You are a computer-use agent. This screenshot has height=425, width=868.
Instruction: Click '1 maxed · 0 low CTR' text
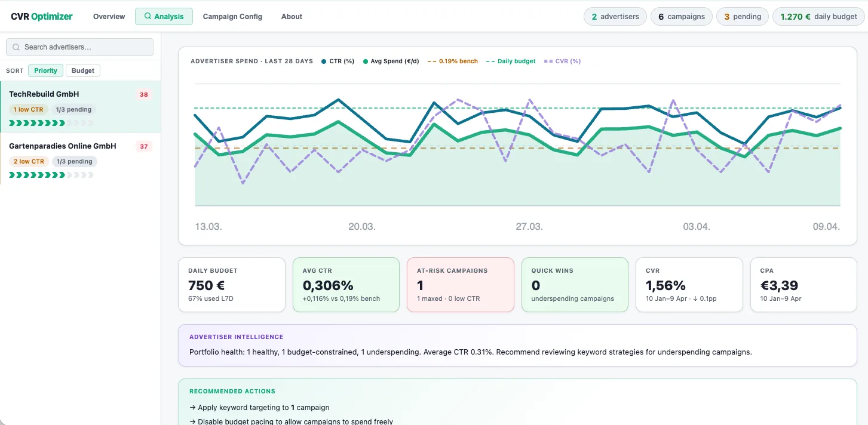pos(449,298)
